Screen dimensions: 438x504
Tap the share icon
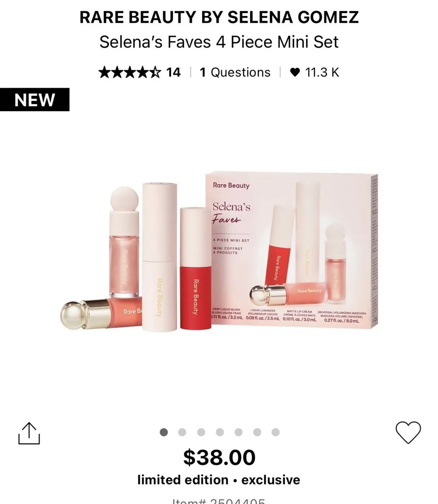(29, 433)
